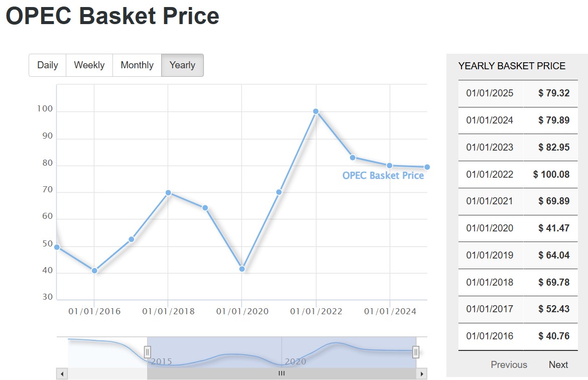The height and width of the screenshot is (380, 588).
Task: Click the navigator left scroll arrow
Action: click(x=62, y=373)
